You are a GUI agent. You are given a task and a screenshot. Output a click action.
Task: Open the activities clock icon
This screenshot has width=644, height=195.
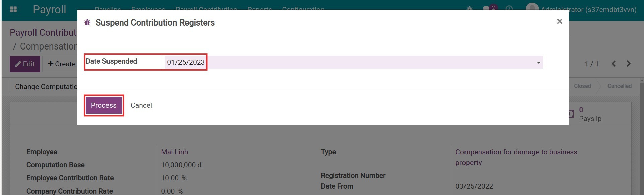tap(509, 9)
